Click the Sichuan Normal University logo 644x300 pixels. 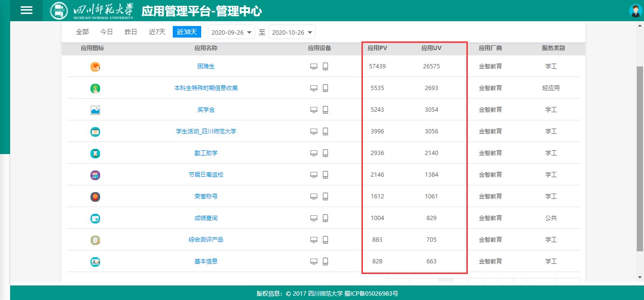tap(91, 11)
